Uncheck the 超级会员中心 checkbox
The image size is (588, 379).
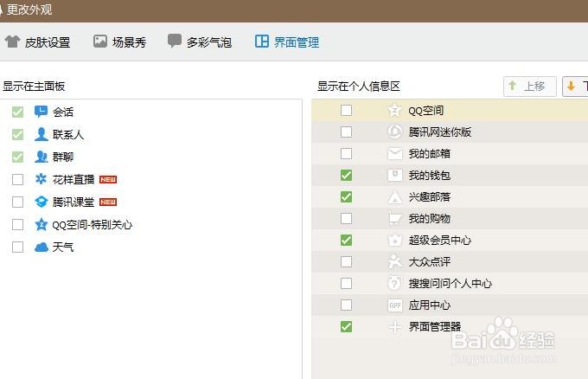(346, 240)
